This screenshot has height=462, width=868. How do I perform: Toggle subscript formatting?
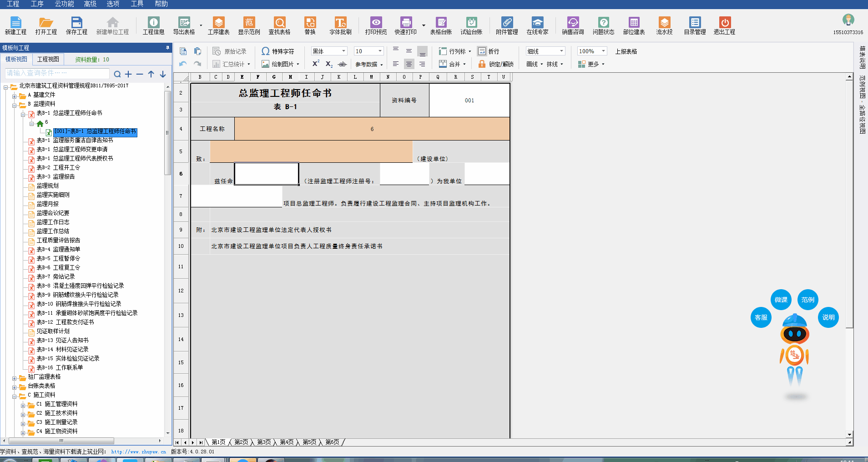328,64
